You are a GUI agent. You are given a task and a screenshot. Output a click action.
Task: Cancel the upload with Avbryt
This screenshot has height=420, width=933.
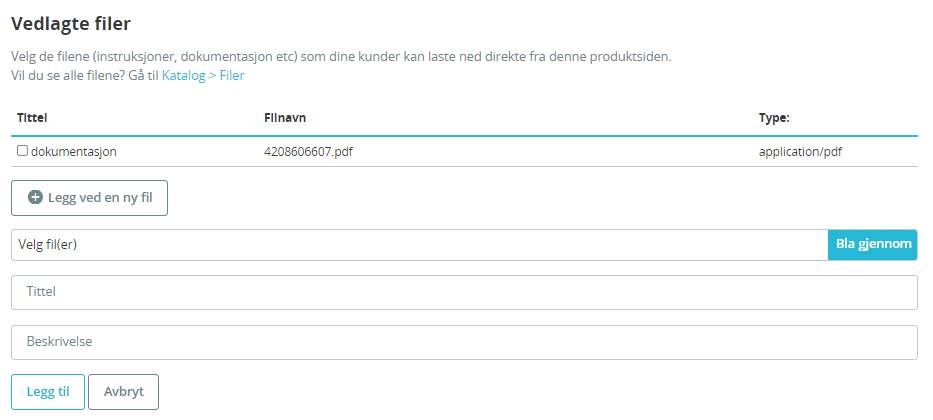pyautogui.click(x=124, y=392)
